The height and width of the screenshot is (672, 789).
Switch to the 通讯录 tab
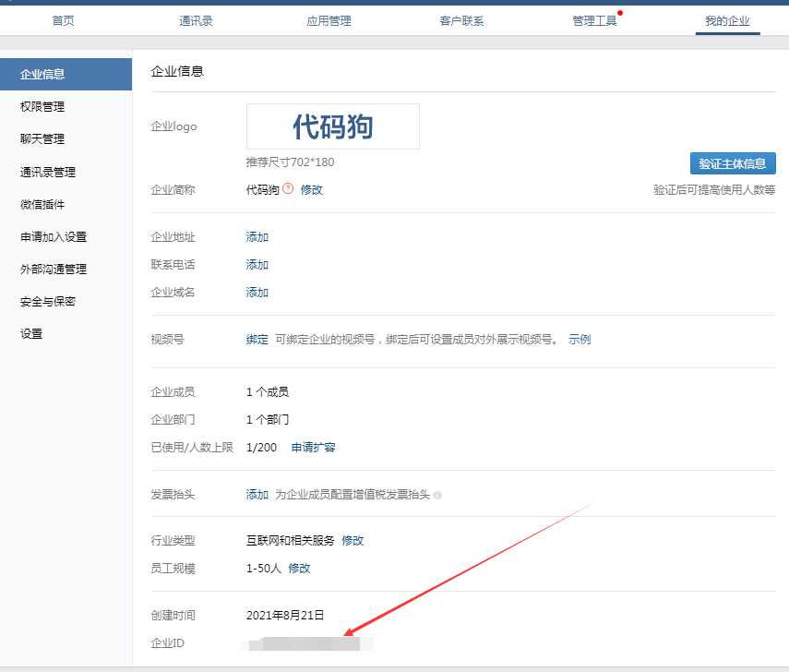[196, 20]
